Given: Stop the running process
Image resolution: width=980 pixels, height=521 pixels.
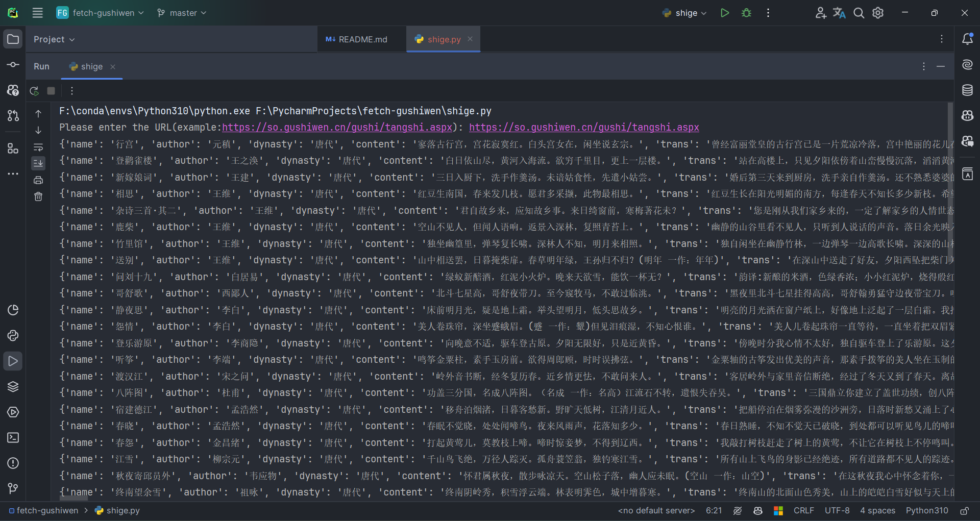Looking at the screenshot, I should (x=51, y=91).
